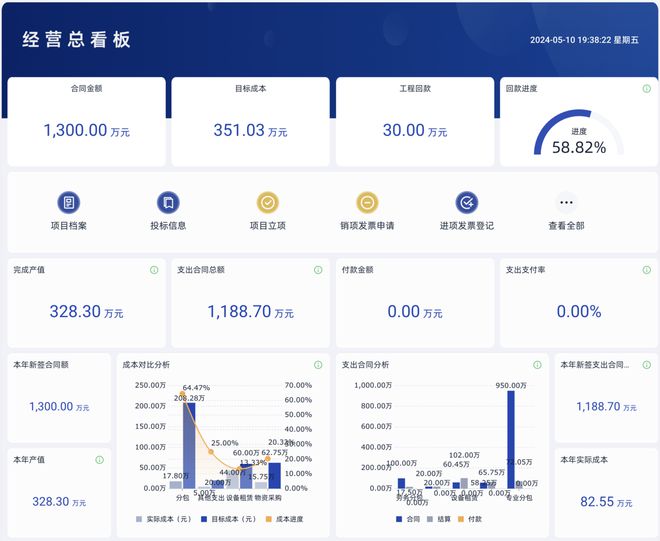Viewport: 660px width, 541px height.
Task: Click the 950.00万 contract bar in 支出合同分析
Action: coord(511,440)
